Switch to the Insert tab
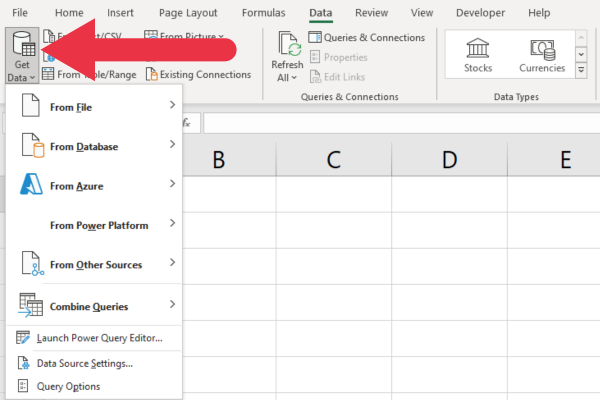 click(120, 13)
